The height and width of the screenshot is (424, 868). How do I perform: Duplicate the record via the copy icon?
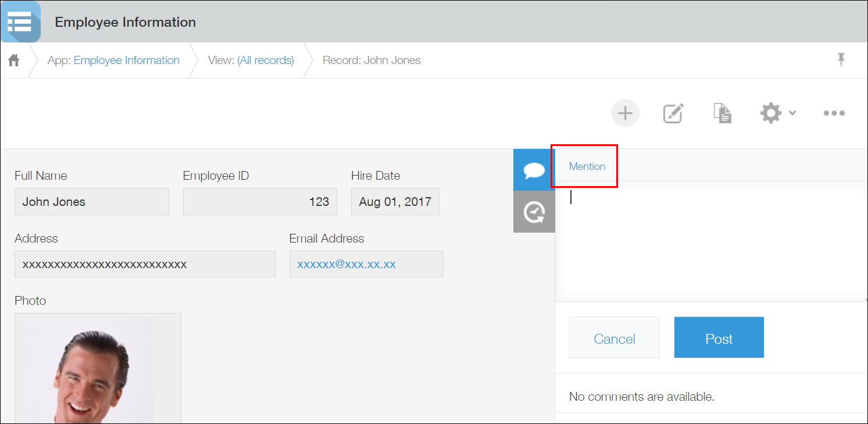pos(722,113)
